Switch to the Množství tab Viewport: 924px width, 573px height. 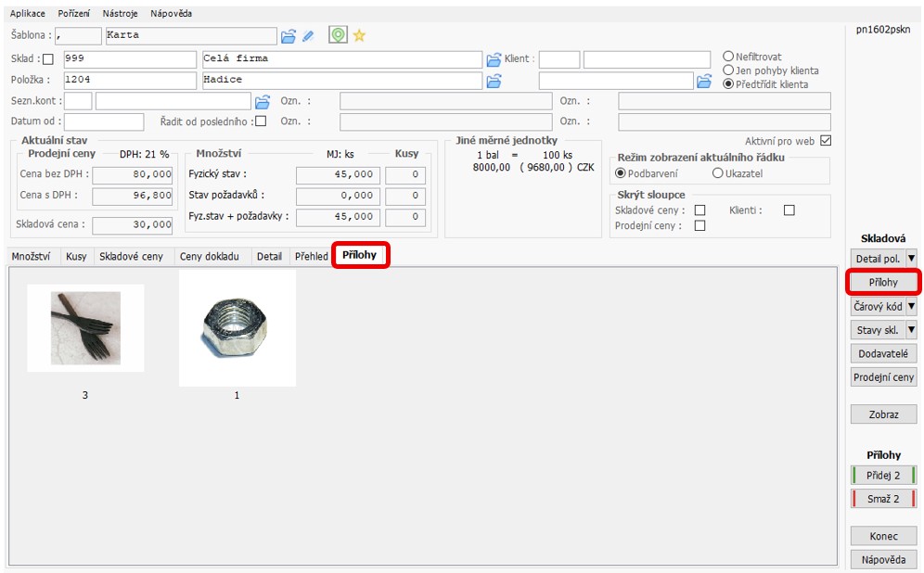[x=31, y=256]
